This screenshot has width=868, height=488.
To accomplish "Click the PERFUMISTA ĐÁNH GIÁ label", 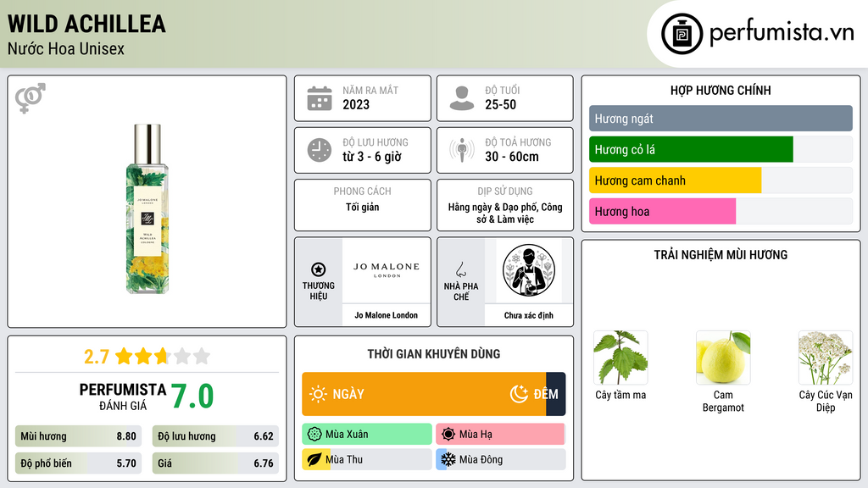I will click(x=122, y=396).
